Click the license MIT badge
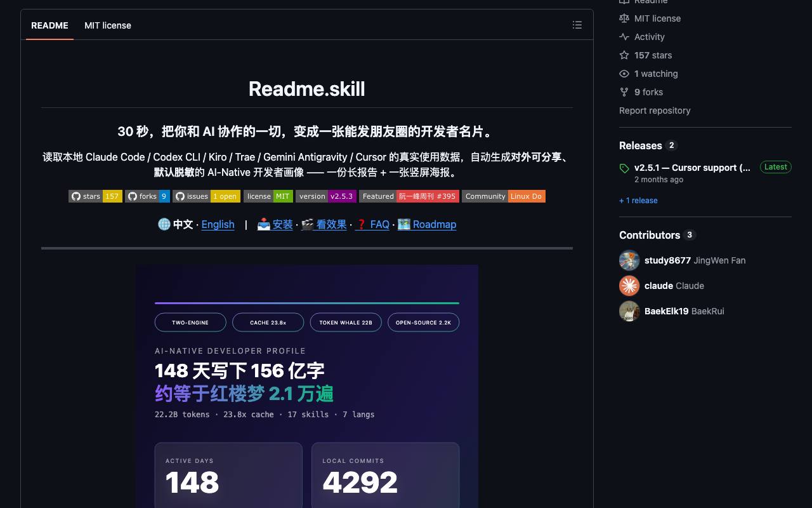The image size is (812, 508). (x=268, y=196)
